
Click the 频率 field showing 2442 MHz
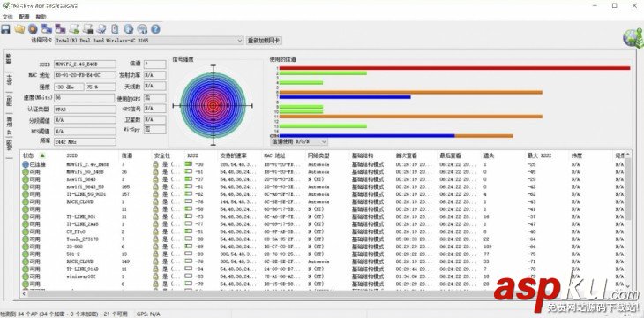(85, 141)
